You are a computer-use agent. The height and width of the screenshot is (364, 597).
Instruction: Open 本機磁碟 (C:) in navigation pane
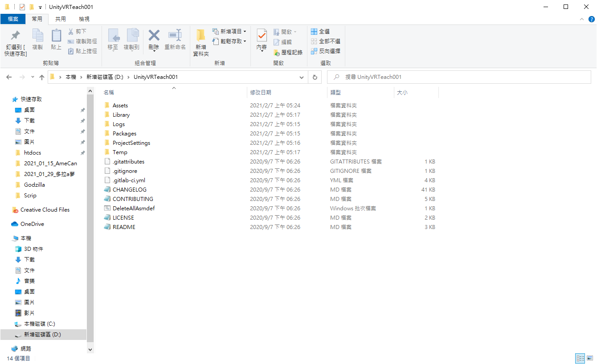click(x=40, y=324)
